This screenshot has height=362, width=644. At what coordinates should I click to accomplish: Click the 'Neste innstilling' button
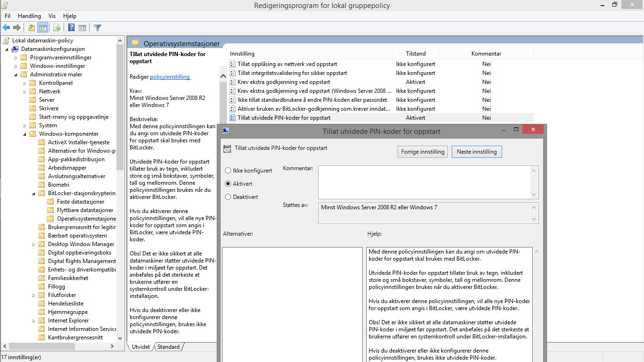tap(477, 152)
